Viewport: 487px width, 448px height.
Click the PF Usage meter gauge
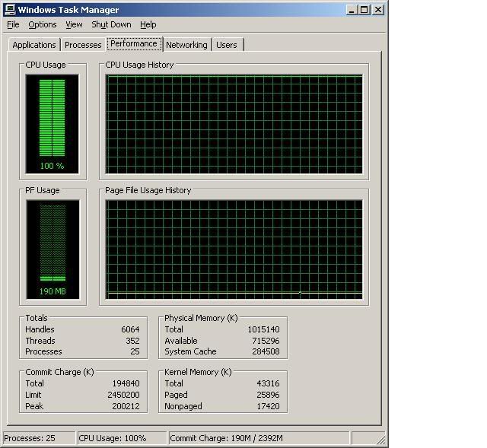(x=52, y=249)
